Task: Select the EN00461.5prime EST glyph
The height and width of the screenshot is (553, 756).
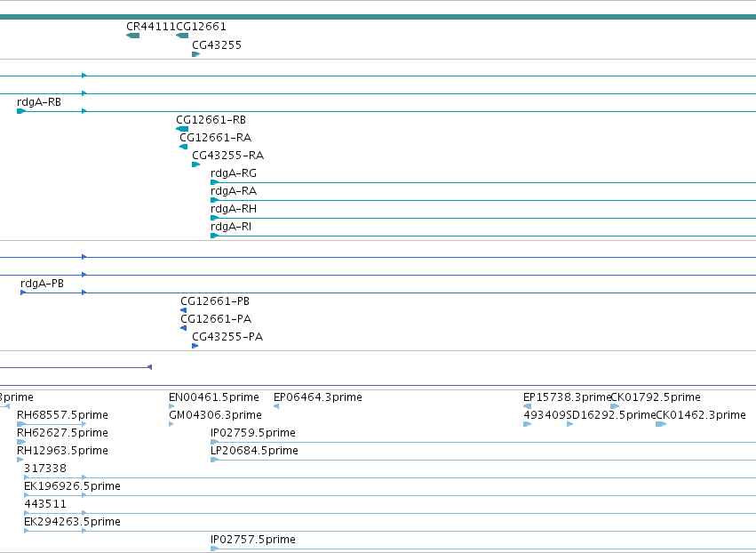Action: pyautogui.click(x=171, y=406)
